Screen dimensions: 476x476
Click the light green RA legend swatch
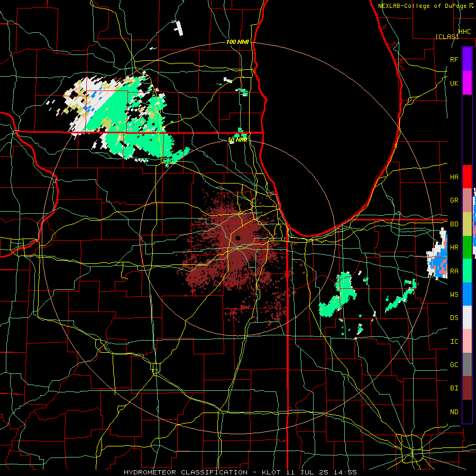(467, 271)
